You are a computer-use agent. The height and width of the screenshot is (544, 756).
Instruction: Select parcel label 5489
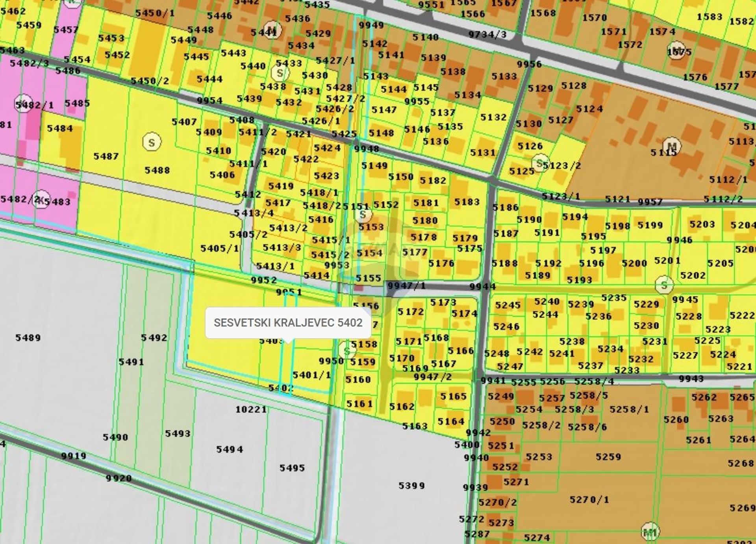pyautogui.click(x=28, y=338)
